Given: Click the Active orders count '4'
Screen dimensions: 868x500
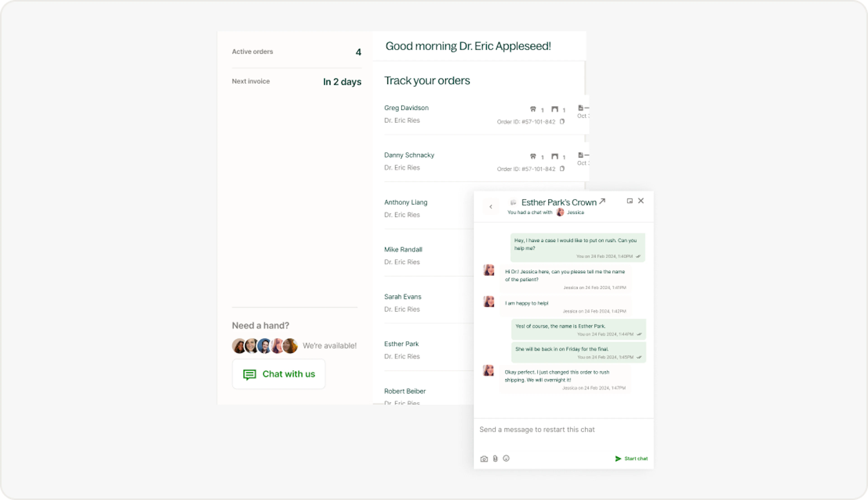Looking at the screenshot, I should coord(358,52).
